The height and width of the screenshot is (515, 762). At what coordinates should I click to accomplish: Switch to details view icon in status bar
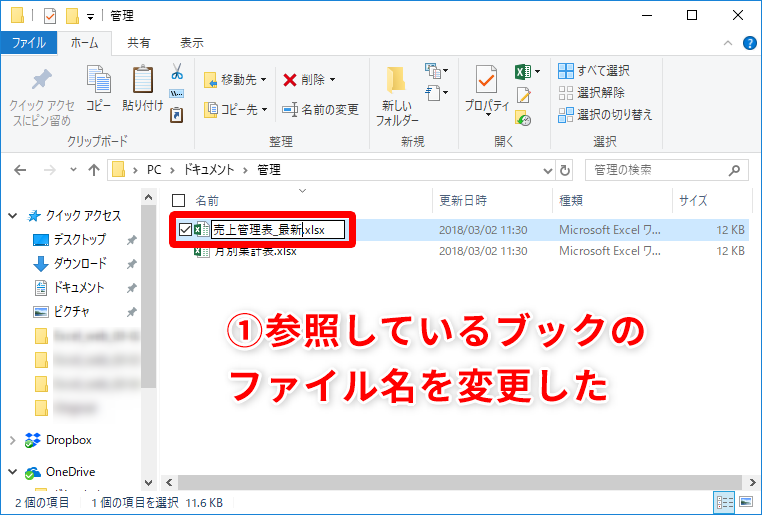[725, 502]
